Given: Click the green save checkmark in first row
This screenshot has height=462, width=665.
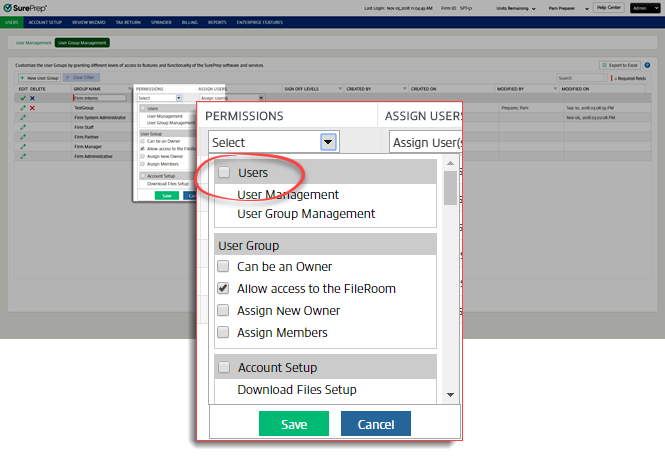Looking at the screenshot, I should 23,98.
